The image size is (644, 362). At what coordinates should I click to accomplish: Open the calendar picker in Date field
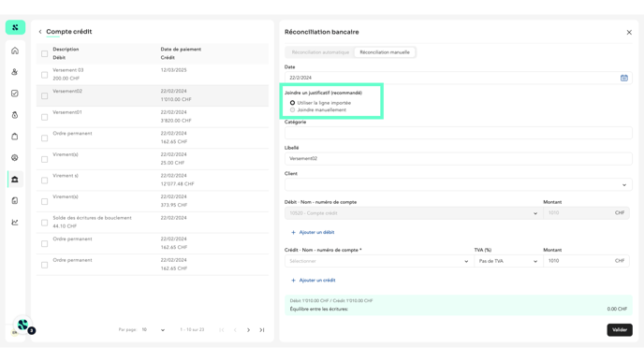(x=623, y=78)
